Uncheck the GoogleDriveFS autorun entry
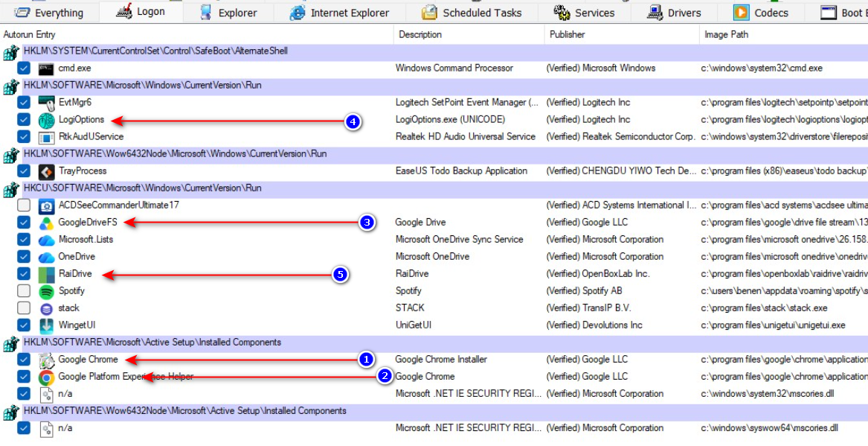The height and width of the screenshot is (446, 868). click(x=23, y=222)
